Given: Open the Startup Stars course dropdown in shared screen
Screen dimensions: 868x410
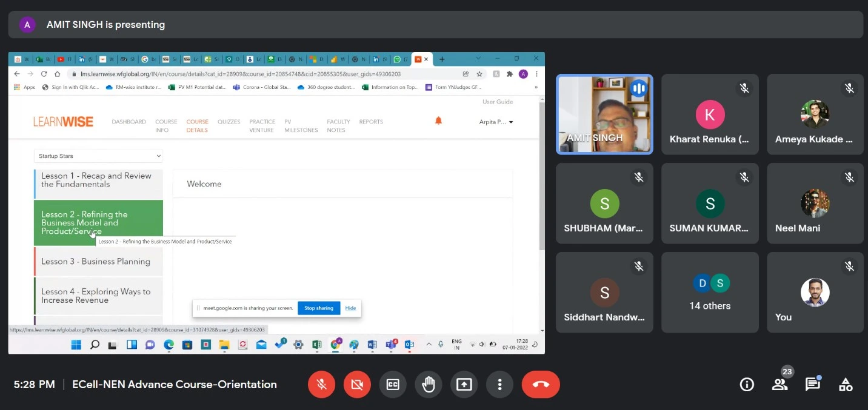Looking at the screenshot, I should tap(98, 156).
